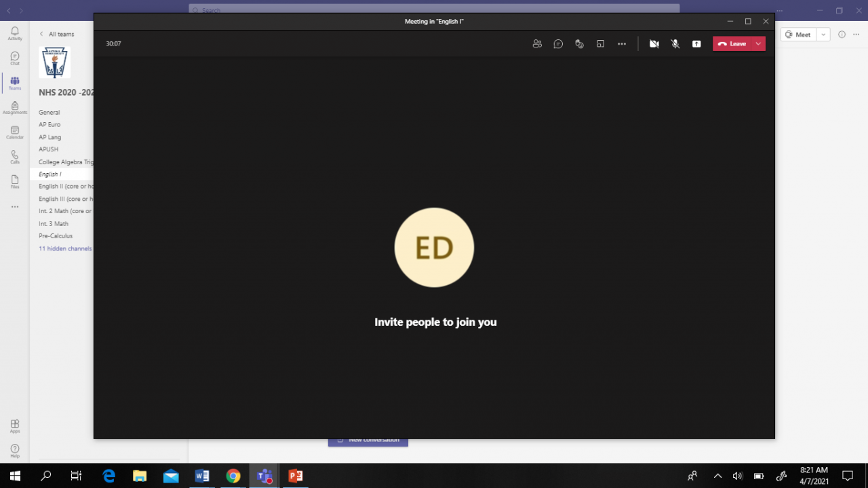Open Chat in Teams sidebar
Viewport: 868px width, 488px height.
(15, 58)
